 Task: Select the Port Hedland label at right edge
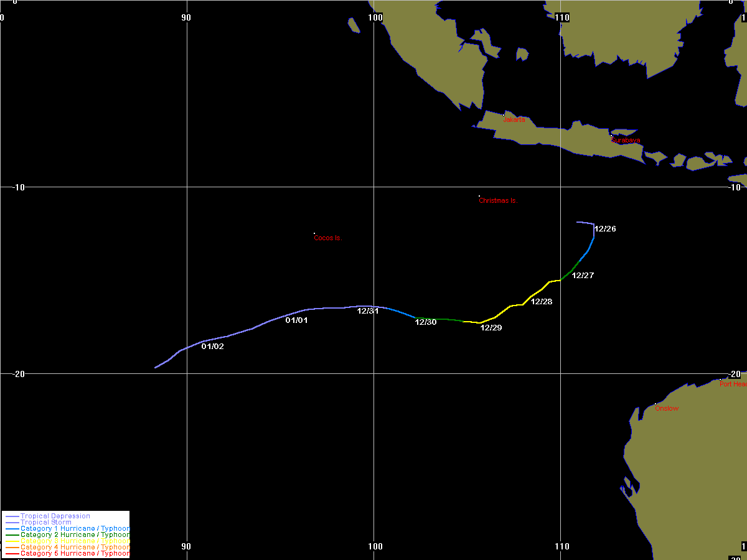pyautogui.click(x=733, y=384)
